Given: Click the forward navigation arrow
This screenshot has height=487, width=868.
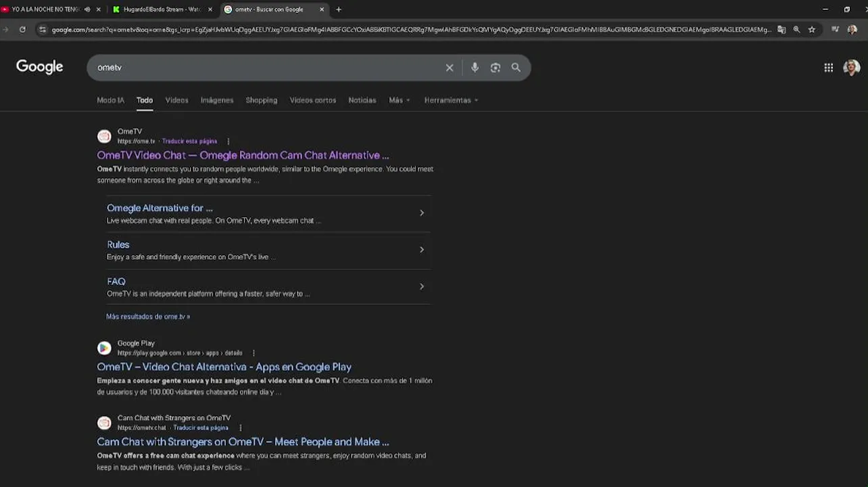Looking at the screenshot, I should pos(5,30).
